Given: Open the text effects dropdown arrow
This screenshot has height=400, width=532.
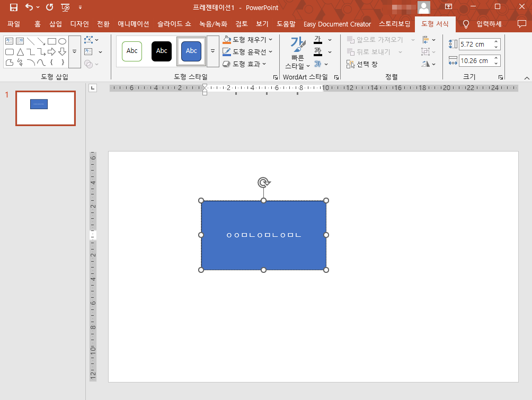Looking at the screenshot, I should (x=326, y=64).
